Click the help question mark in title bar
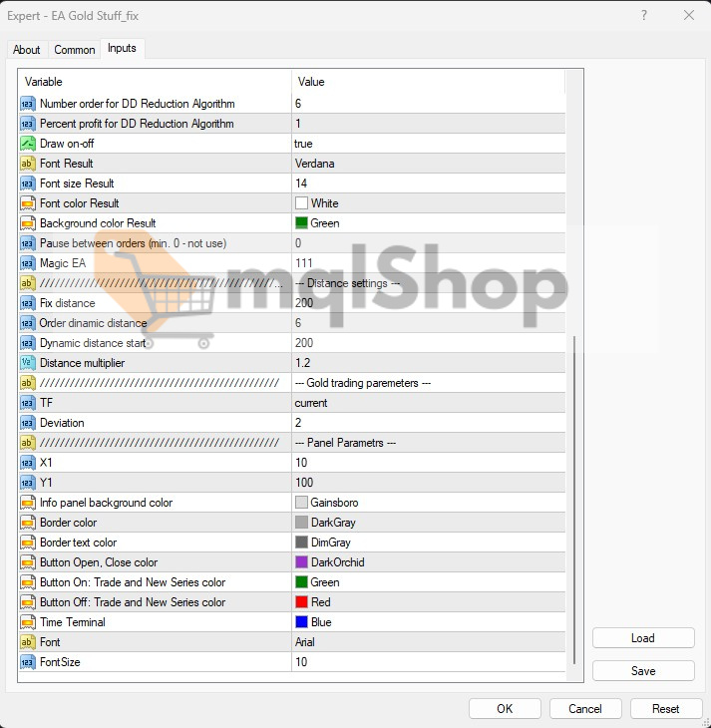711x728 pixels. coord(643,15)
